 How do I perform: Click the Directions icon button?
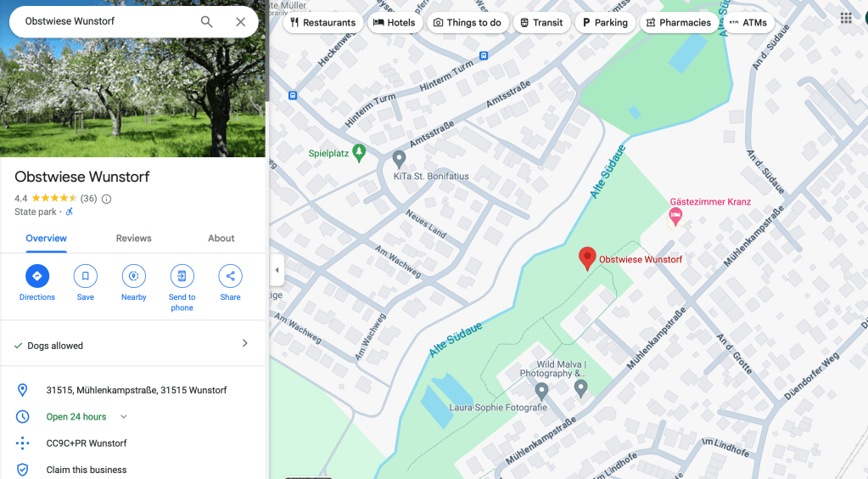(x=37, y=276)
